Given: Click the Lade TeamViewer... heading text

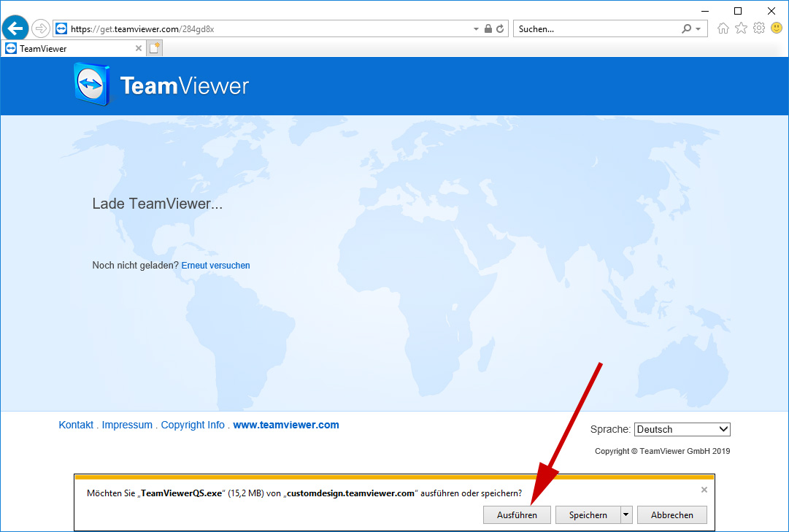Looking at the screenshot, I should click(157, 204).
